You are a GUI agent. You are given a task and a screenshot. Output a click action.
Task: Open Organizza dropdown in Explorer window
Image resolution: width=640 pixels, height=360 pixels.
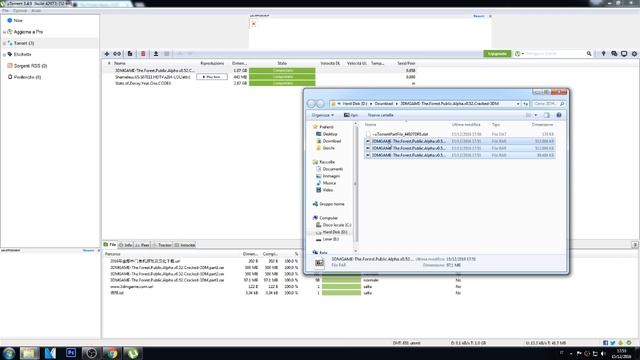point(322,116)
